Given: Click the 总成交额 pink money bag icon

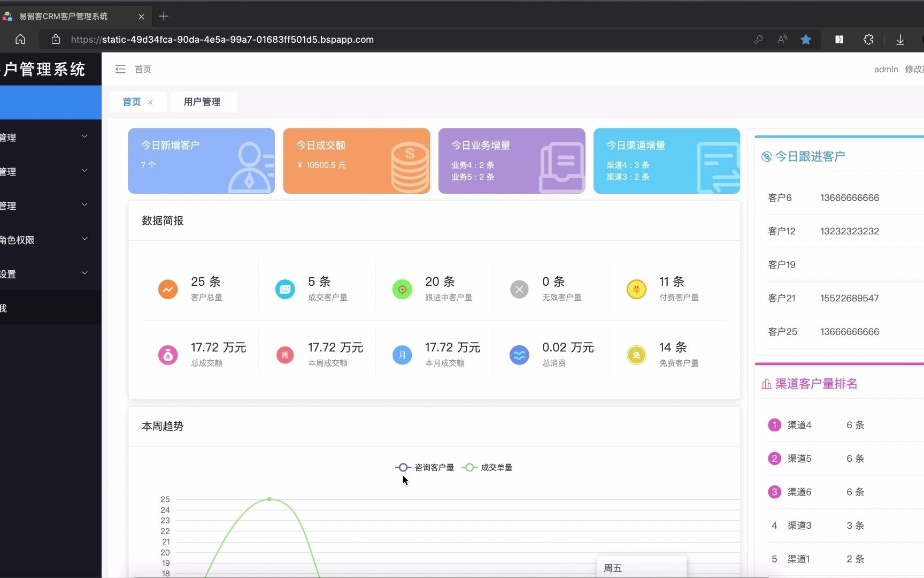Looking at the screenshot, I should pyautogui.click(x=168, y=355).
